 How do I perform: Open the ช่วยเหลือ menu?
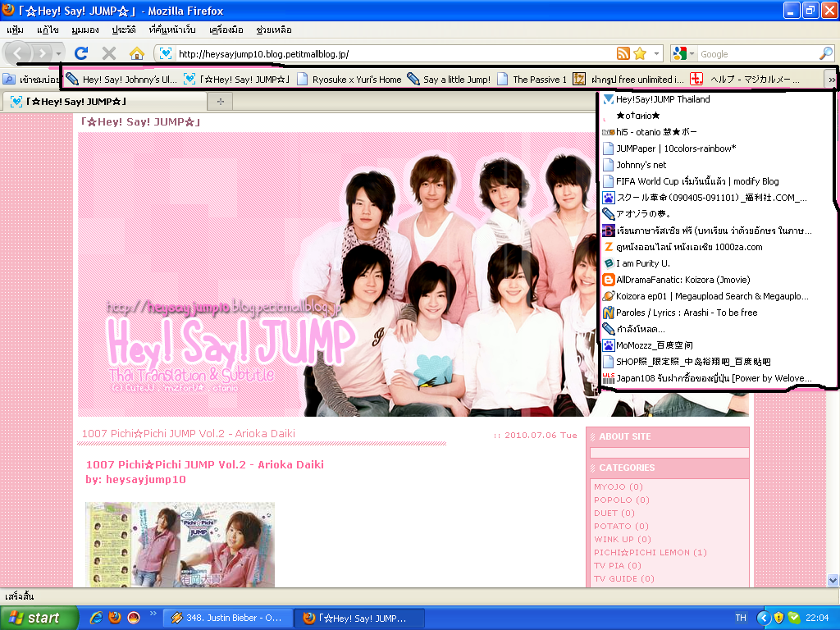point(274,30)
